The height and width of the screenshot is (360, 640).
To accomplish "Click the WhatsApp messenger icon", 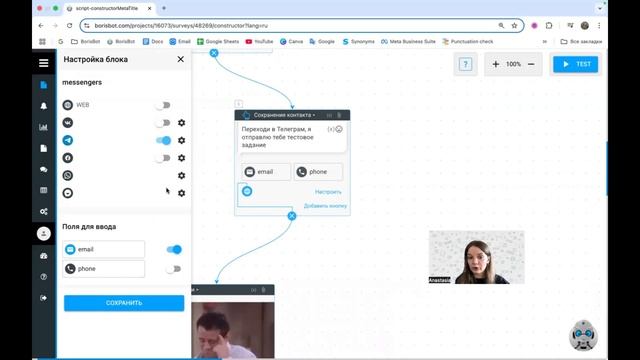I will [x=68, y=176].
